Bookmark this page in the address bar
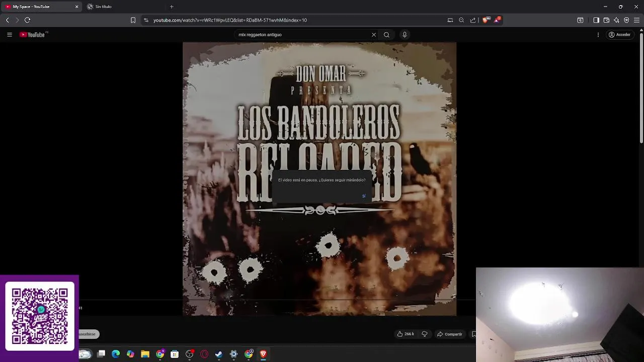Screen dimensions: 644x362 point(133,20)
